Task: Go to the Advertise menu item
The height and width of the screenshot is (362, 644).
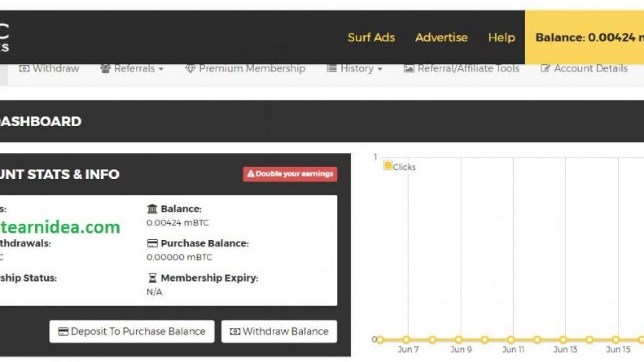Action: 441,37
